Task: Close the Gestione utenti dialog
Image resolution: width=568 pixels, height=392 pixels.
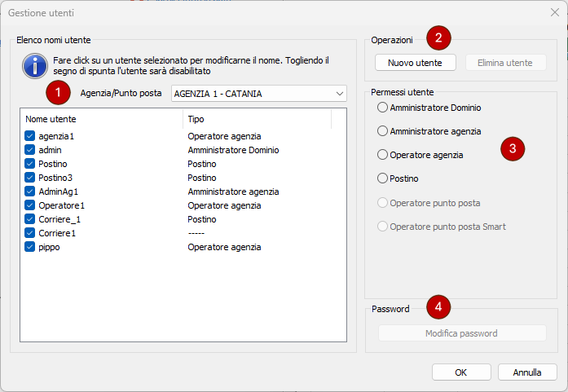Action: pyautogui.click(x=554, y=12)
